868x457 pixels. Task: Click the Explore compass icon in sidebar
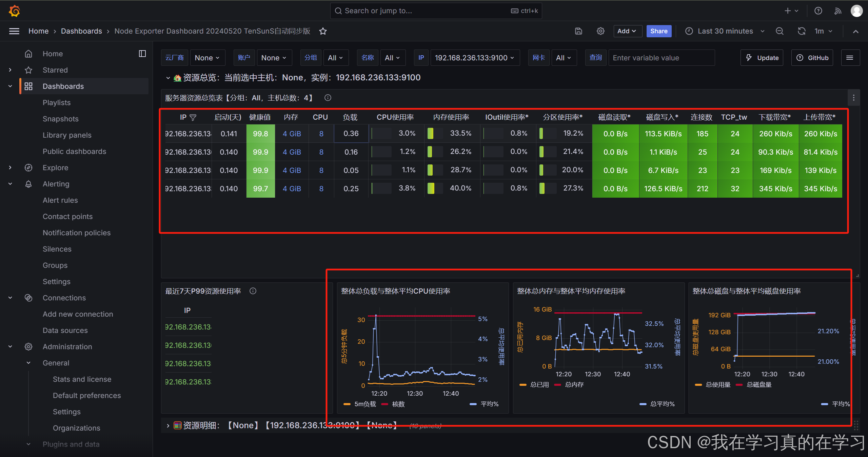(x=28, y=167)
